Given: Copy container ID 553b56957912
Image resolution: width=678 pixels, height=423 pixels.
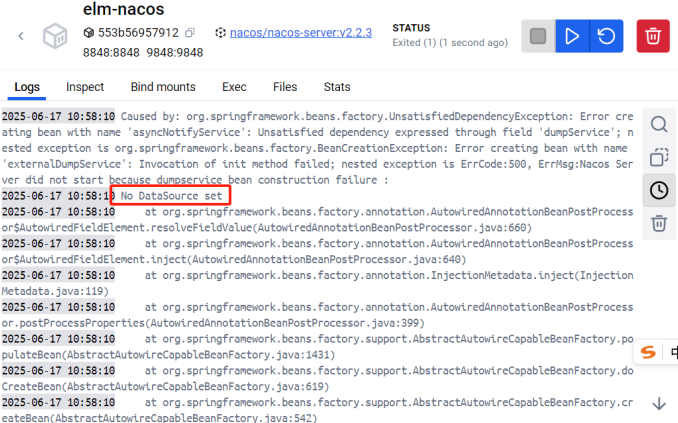Looking at the screenshot, I should 190,32.
